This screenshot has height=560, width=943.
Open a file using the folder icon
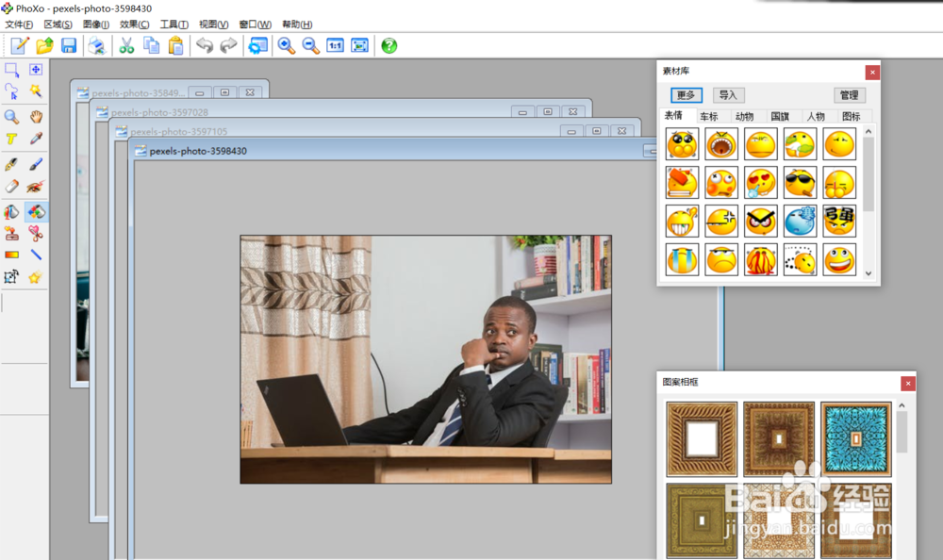[x=44, y=45]
